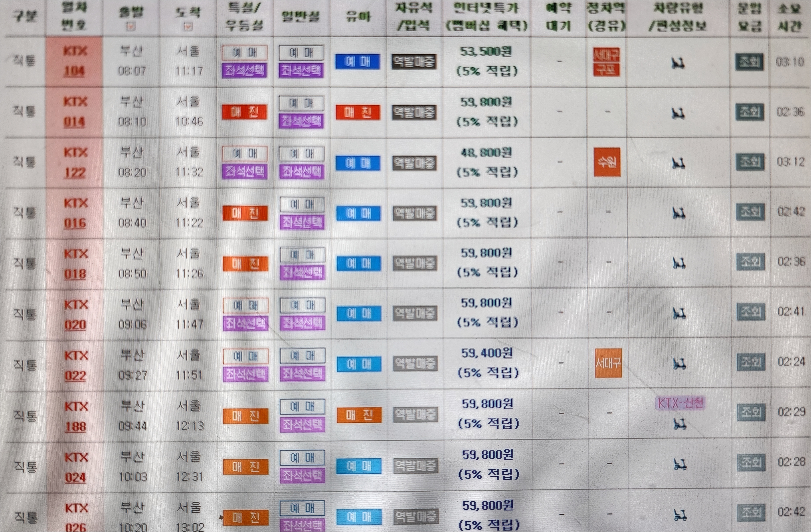The image size is (811, 532).
Task: Open train composition icon for KTX 020
Action: 679,314
